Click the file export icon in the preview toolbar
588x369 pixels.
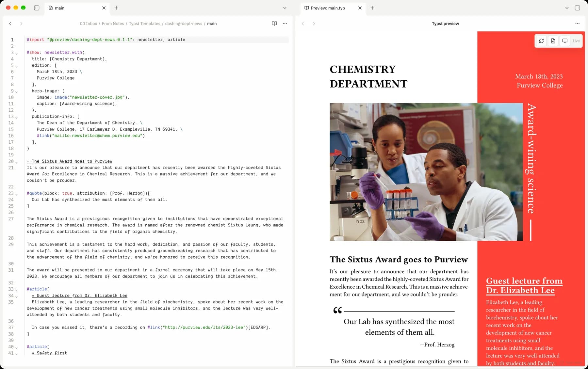(x=553, y=41)
